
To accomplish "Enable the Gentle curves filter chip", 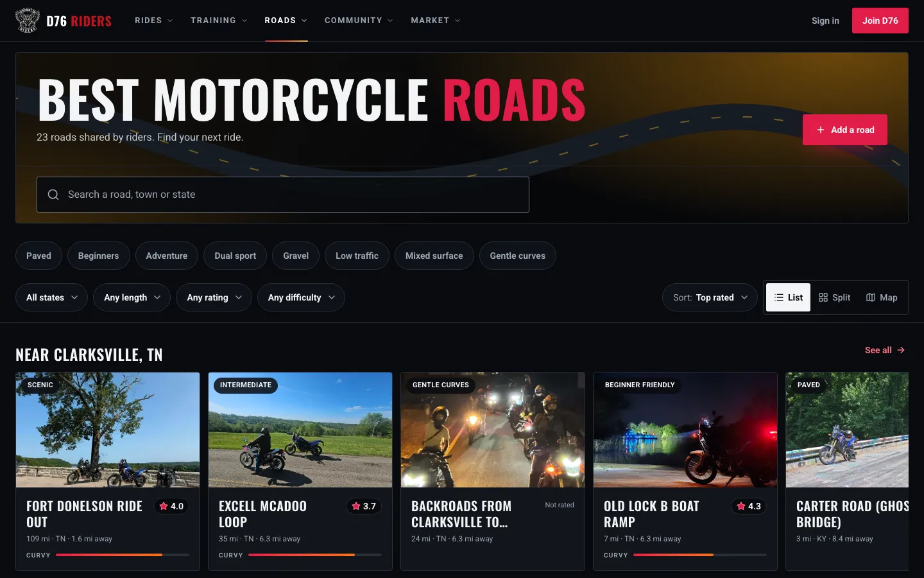I will [x=518, y=256].
